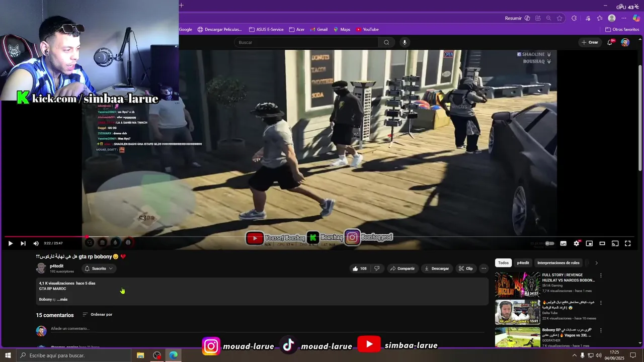Switch to miniplayer mode
644x362 pixels.
coord(589,243)
